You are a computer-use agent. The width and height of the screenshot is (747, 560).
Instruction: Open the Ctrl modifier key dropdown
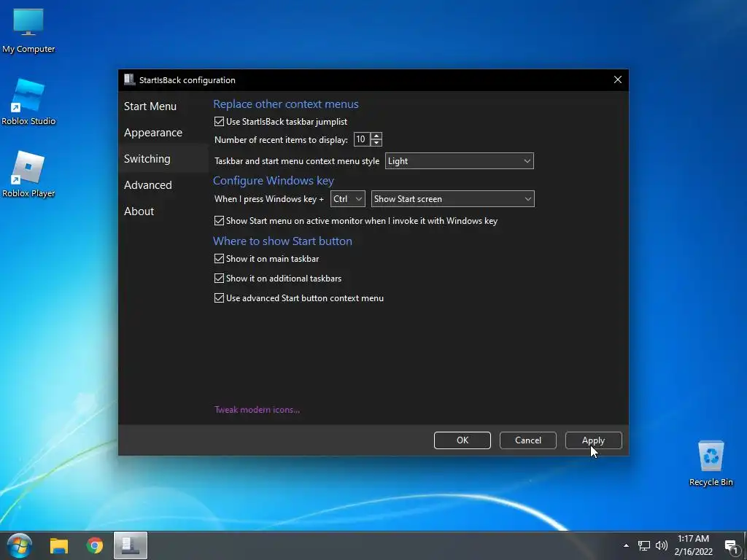(x=348, y=199)
